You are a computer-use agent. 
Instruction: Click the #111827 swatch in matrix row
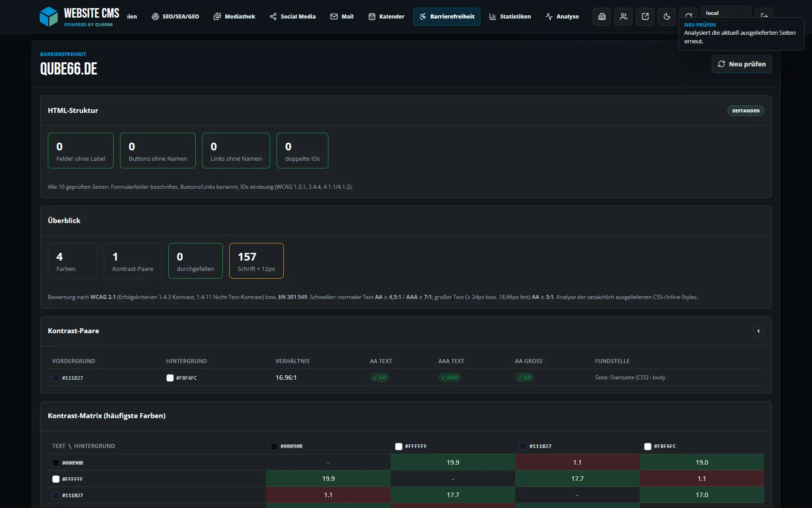[56, 495]
